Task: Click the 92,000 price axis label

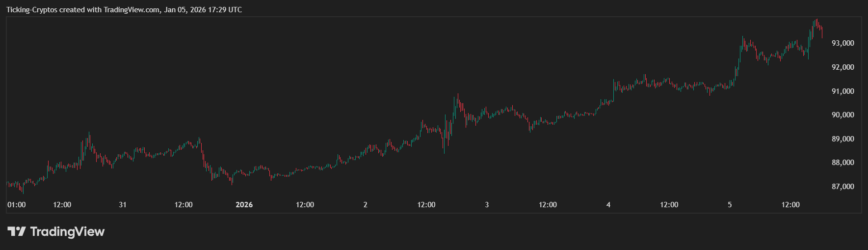Action: [x=842, y=67]
